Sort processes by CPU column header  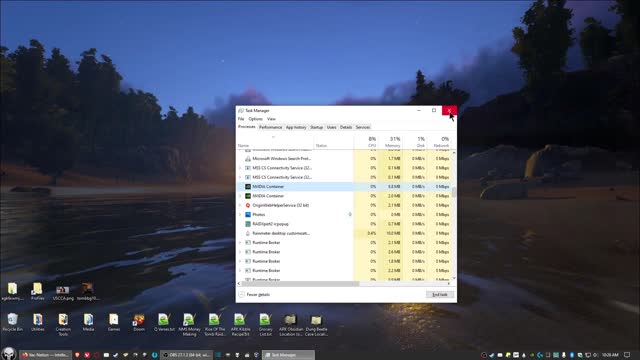coord(366,142)
